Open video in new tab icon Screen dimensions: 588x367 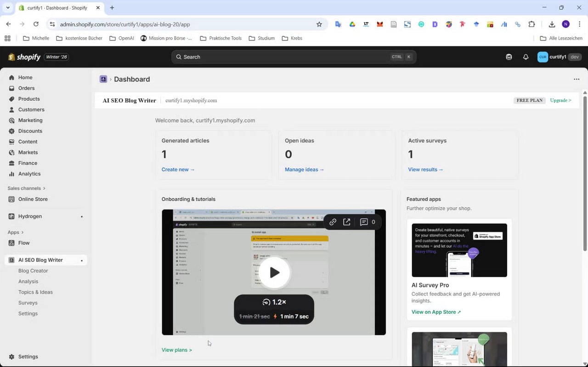tap(347, 222)
